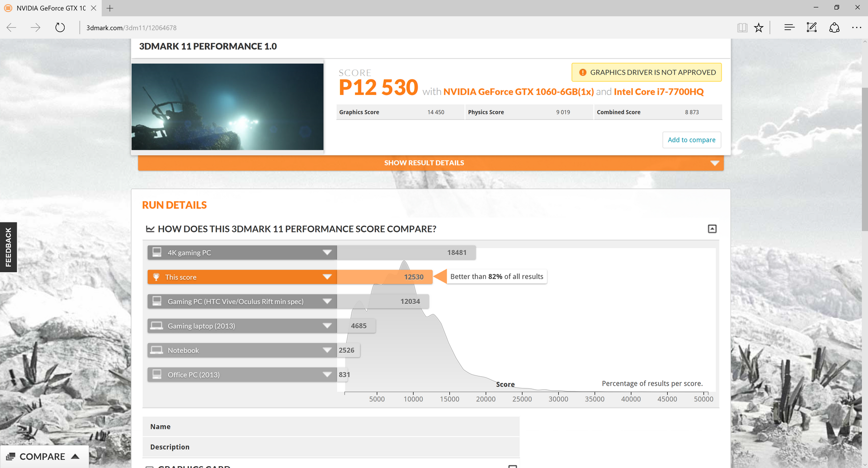Click the Gaming PC desktop icon
The image size is (868, 468).
coord(157,301)
